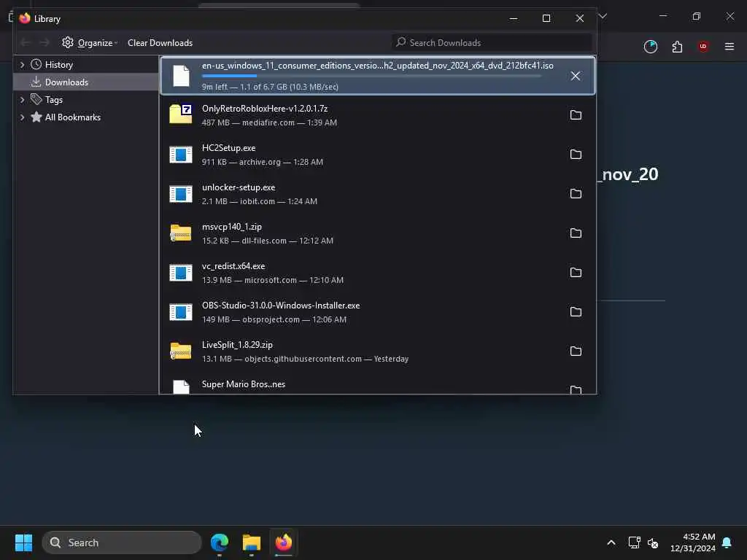Select the OnlyRetroRobloxHere-v1.2.0.1.7z filename
Screen dimensions: 747x560
tap(265, 109)
